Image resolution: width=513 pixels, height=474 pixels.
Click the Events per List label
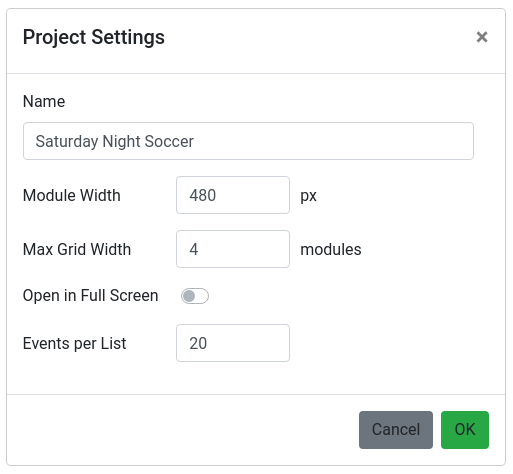75,343
